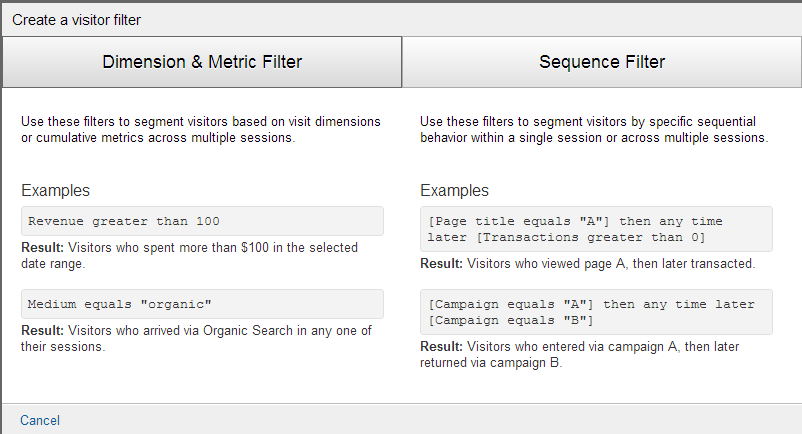802x434 pixels.
Task: Click the visit dimensions description paragraph
Action: point(201,129)
